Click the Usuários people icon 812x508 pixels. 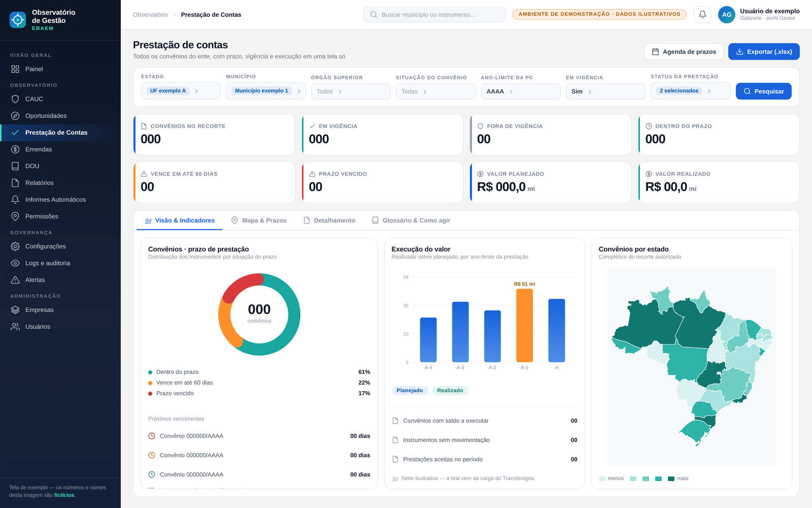(x=15, y=327)
